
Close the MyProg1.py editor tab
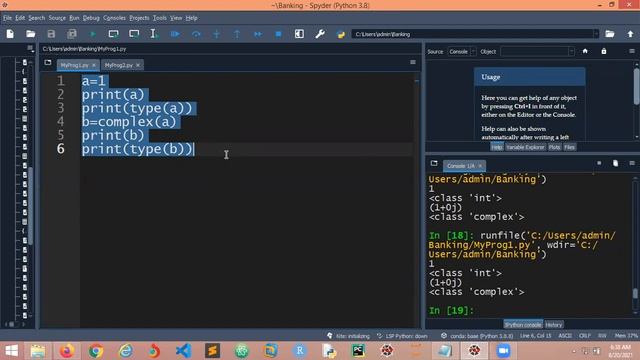[94, 65]
